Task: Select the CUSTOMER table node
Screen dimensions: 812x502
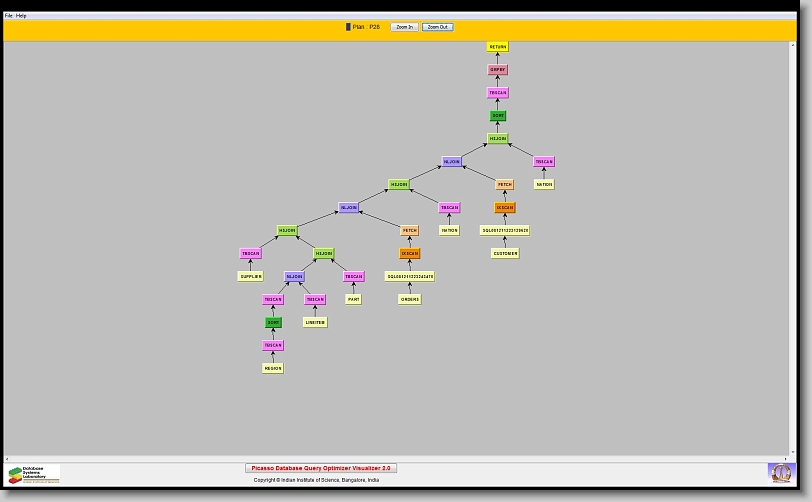Action: [x=505, y=253]
